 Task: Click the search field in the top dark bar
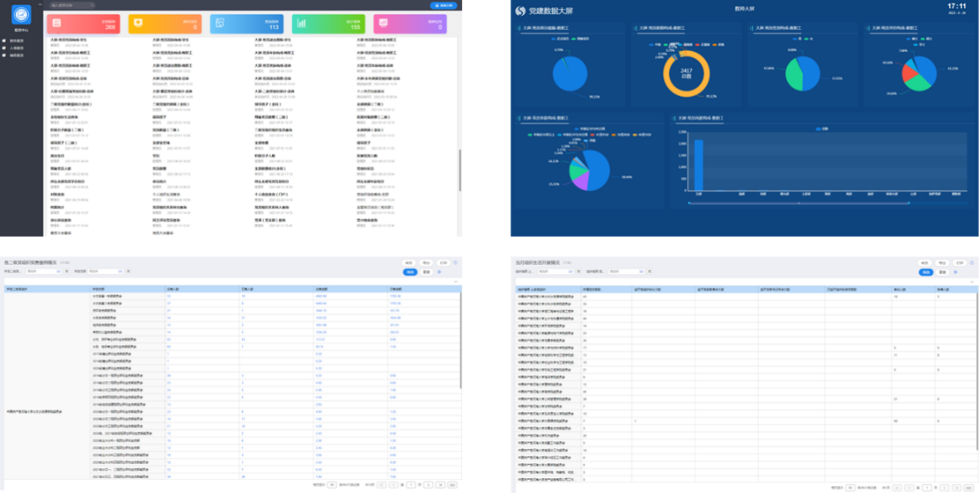click(72, 5)
